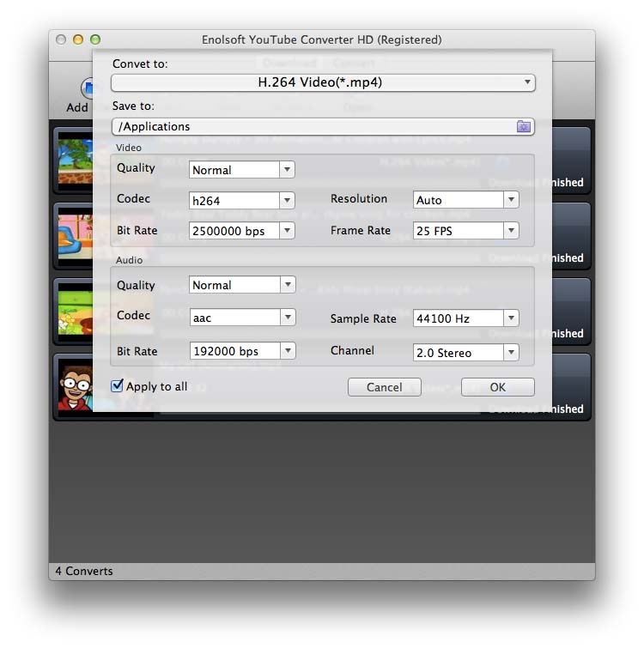Select the fourth thumbnail with glasses character

coord(76,387)
